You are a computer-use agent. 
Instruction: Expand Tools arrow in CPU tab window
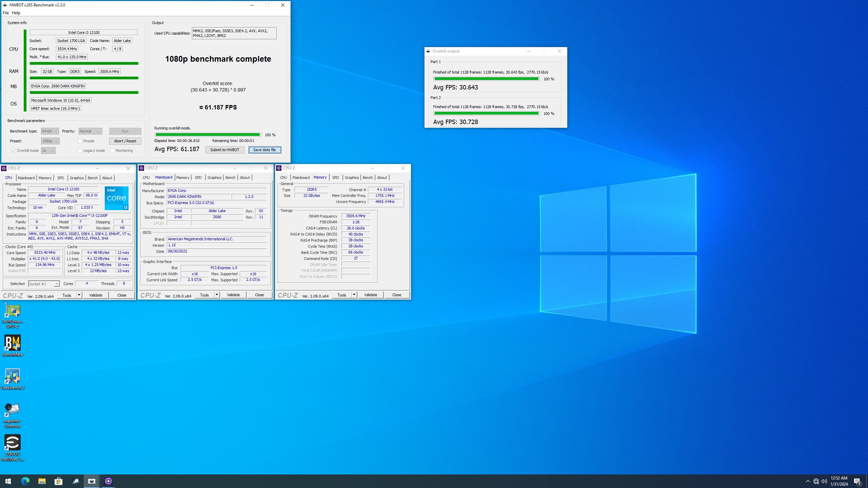[x=79, y=295]
